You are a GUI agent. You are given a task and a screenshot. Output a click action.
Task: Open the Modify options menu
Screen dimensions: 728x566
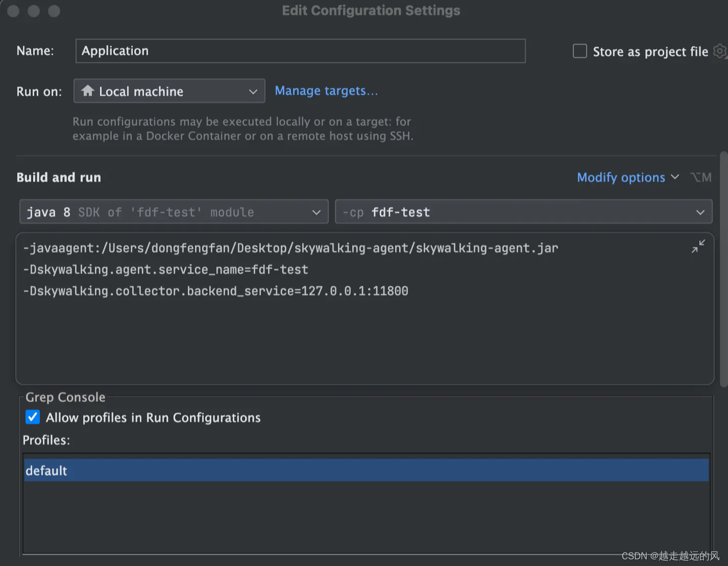(x=627, y=177)
